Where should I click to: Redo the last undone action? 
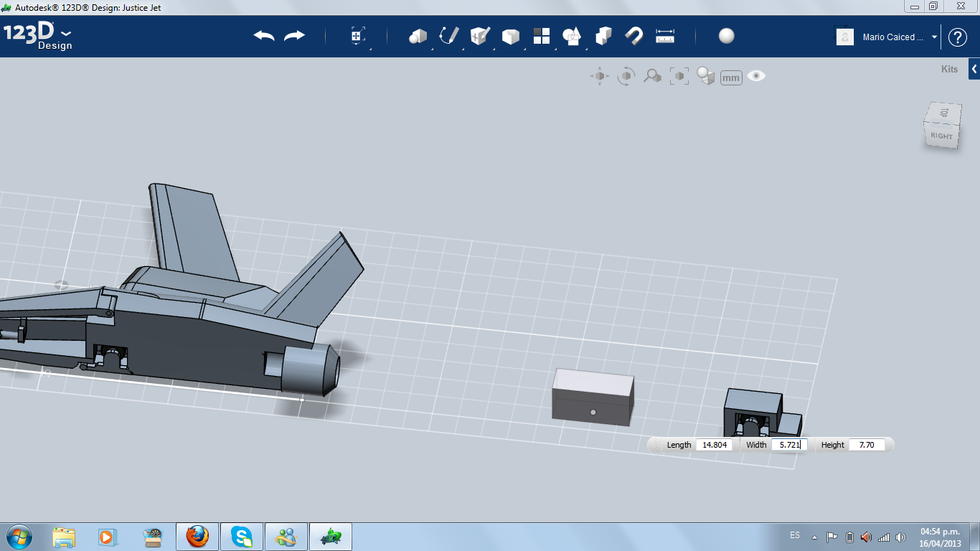click(294, 36)
